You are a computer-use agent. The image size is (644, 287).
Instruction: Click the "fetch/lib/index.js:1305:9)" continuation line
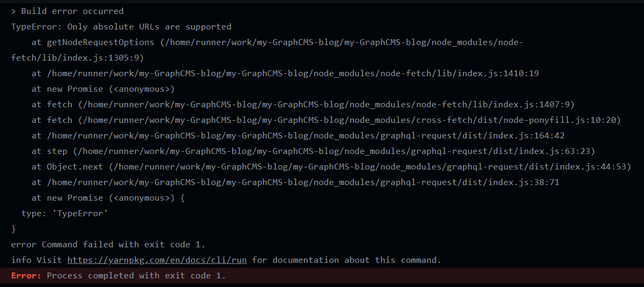[77, 58]
